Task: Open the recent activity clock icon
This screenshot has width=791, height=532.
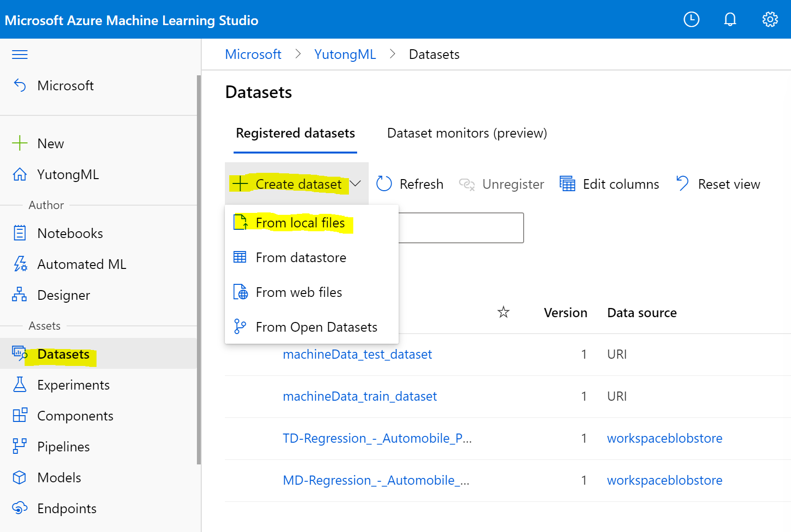Action: (x=691, y=19)
